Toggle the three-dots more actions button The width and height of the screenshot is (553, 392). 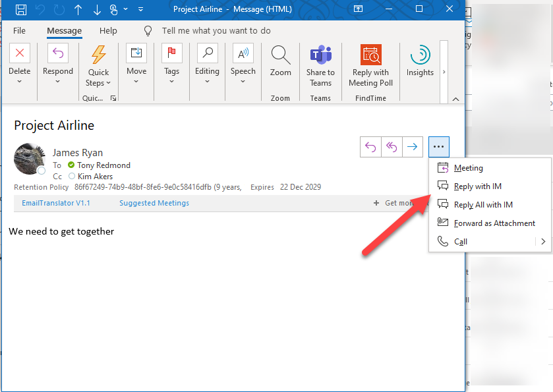click(439, 147)
